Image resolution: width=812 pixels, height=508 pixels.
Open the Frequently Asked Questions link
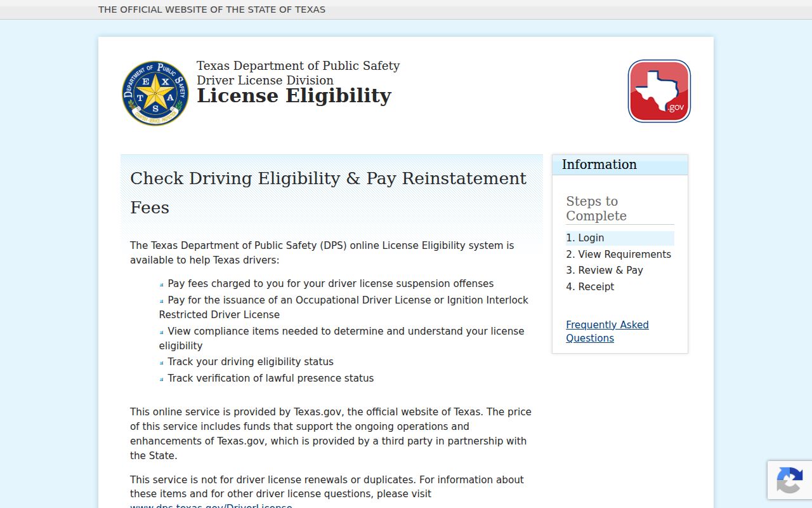tap(607, 331)
